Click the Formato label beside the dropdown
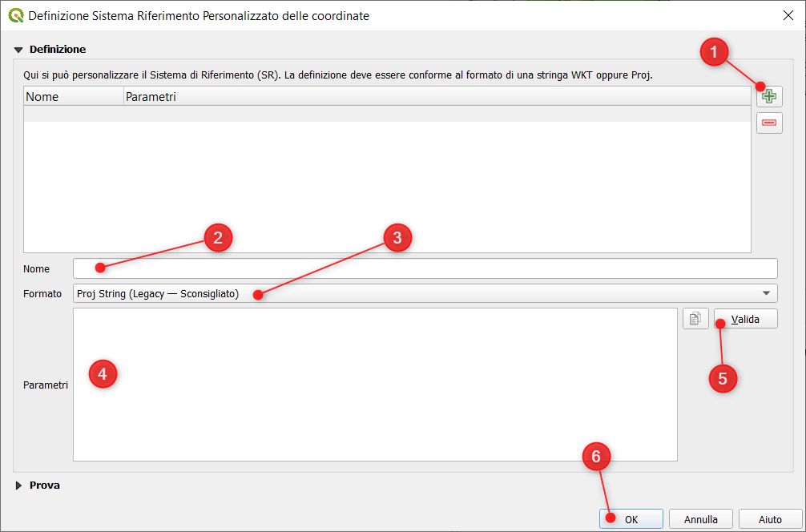The height and width of the screenshot is (532, 806). 42,294
